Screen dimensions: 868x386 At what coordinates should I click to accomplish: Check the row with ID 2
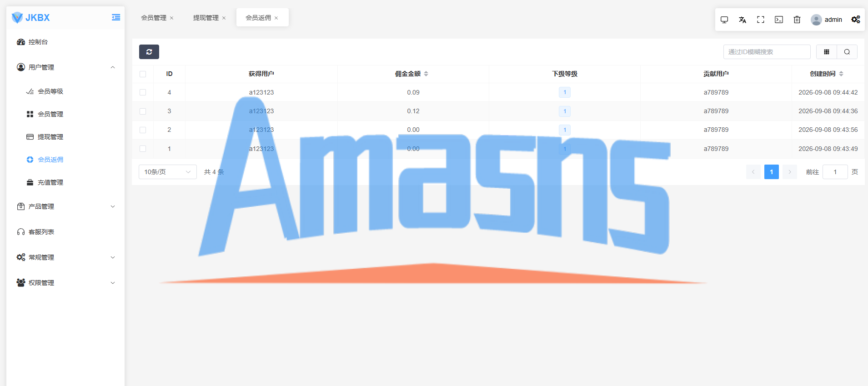coord(143,130)
